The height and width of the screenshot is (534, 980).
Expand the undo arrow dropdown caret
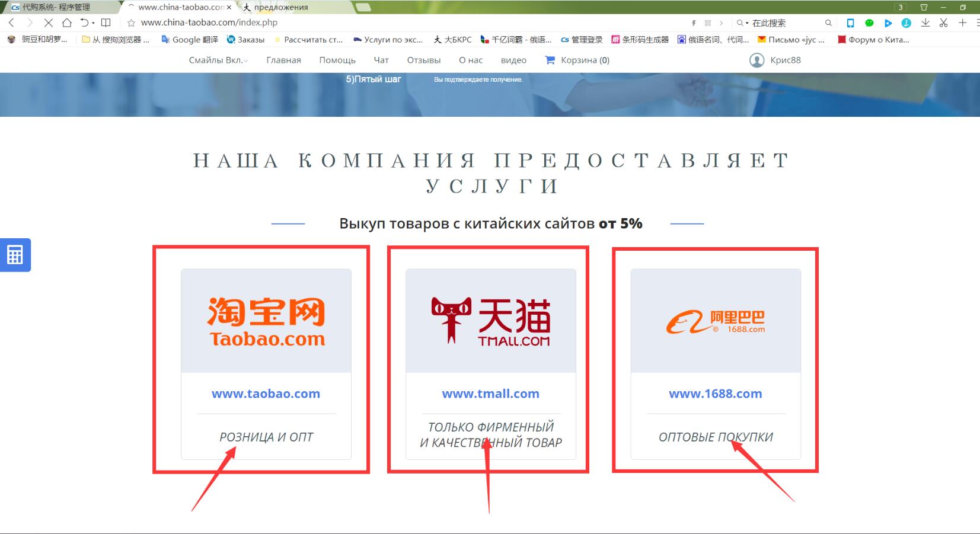(x=93, y=23)
